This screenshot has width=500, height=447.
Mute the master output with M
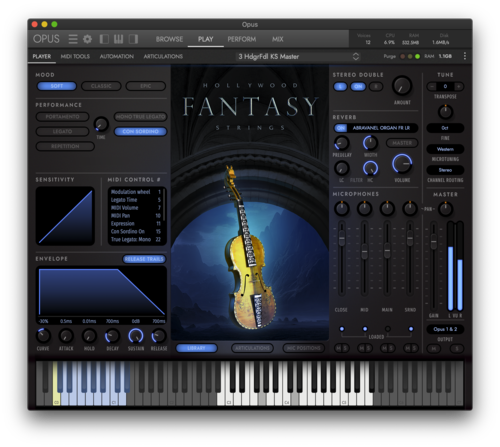(434, 349)
